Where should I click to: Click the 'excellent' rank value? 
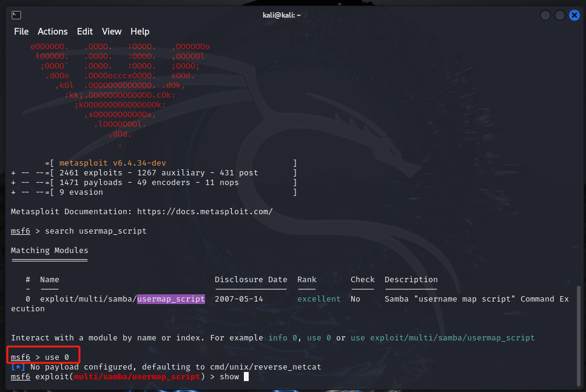click(x=319, y=299)
